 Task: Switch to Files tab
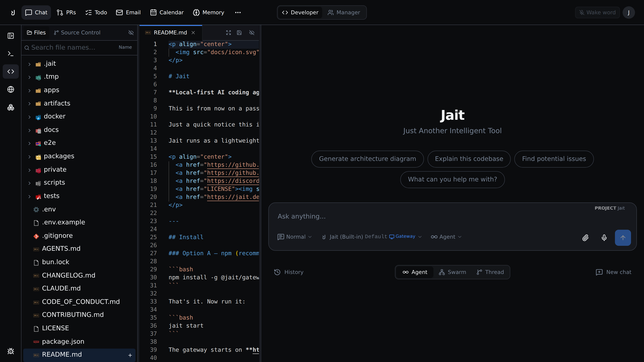(36, 33)
